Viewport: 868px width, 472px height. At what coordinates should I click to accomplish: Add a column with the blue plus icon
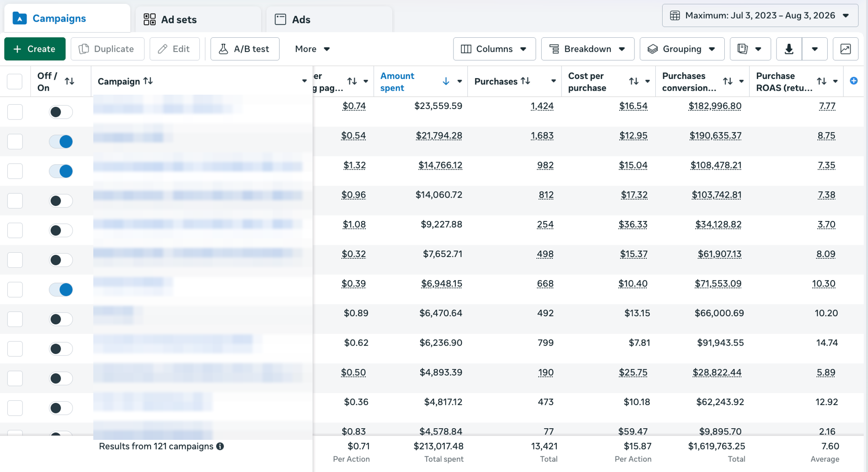853,81
